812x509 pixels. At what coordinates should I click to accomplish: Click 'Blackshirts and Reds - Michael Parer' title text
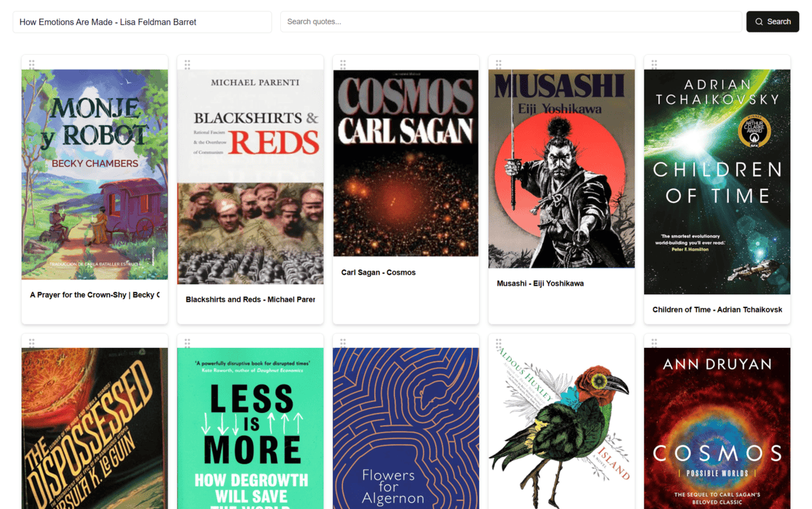click(x=250, y=299)
